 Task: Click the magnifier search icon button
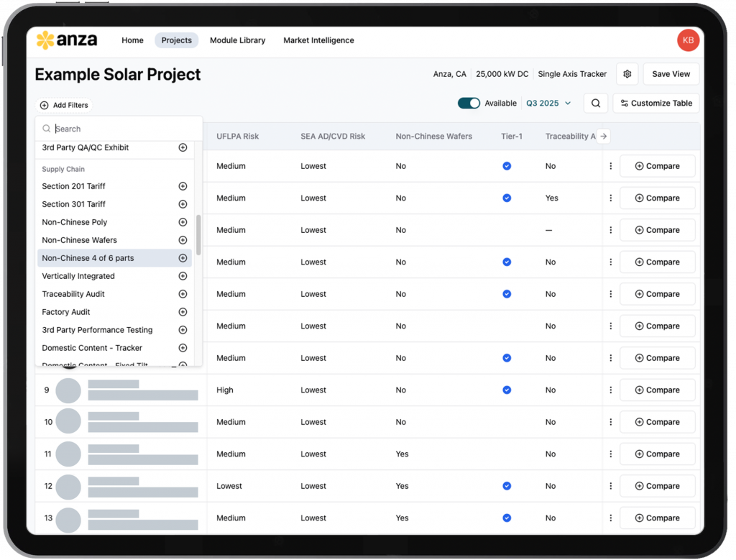[596, 104]
